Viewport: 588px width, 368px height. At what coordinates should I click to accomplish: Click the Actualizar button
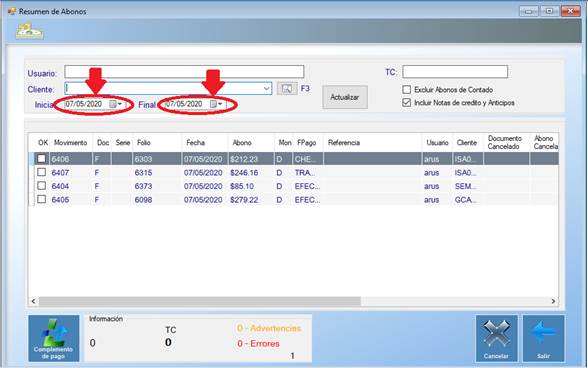(x=345, y=97)
